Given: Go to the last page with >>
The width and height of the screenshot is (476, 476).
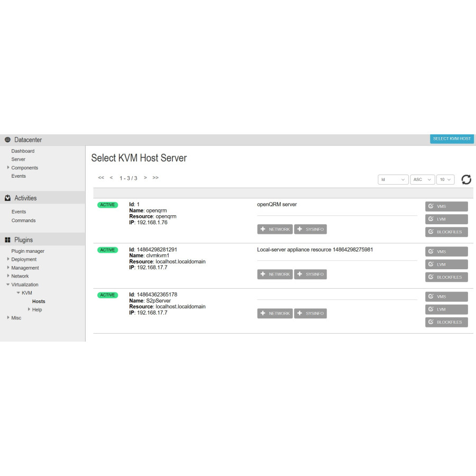Looking at the screenshot, I should 155,178.
